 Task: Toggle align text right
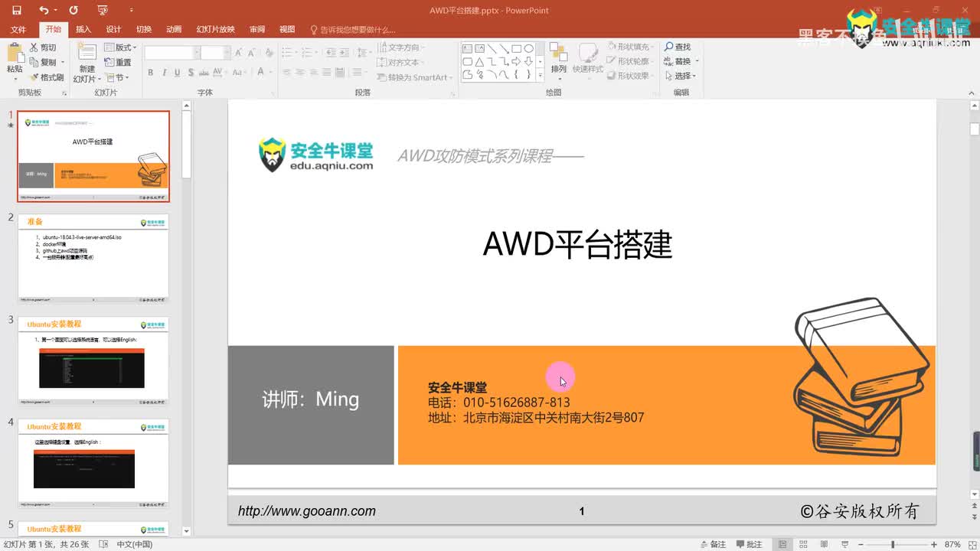click(x=313, y=73)
